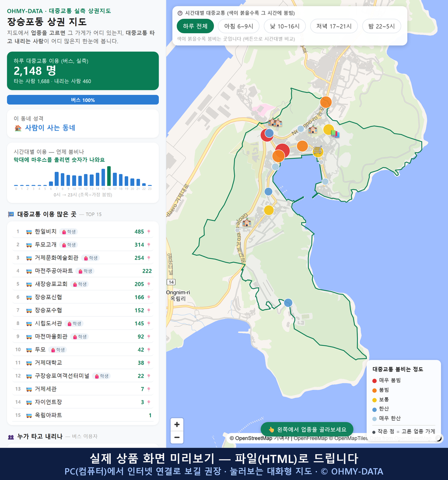Open the OpenMapTiles attribution link

[348, 438]
